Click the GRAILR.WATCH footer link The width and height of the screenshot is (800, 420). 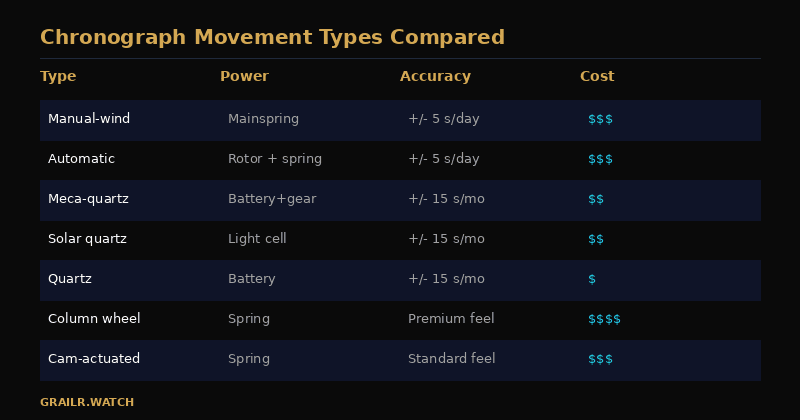coord(87,402)
